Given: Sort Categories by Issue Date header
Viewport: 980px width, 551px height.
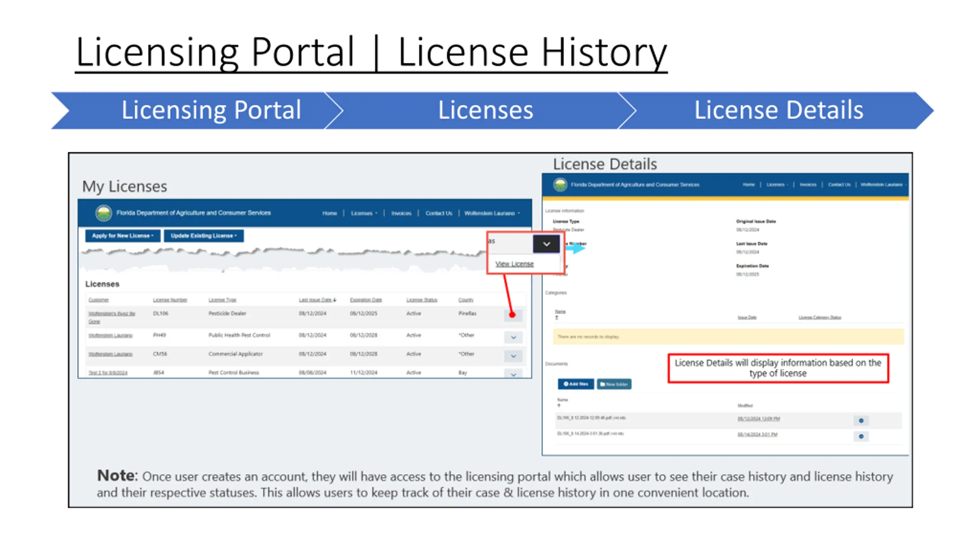Looking at the screenshot, I should [747, 318].
